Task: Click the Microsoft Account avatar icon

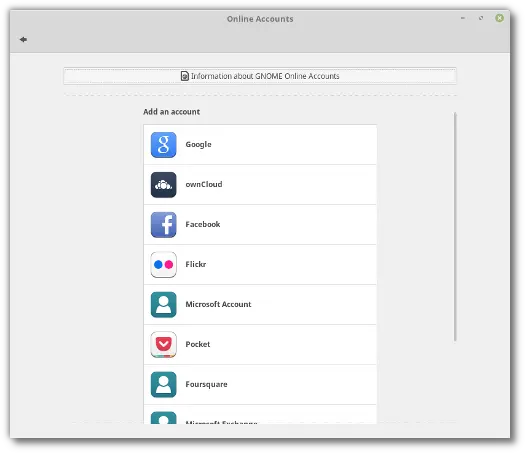Action: [163, 304]
